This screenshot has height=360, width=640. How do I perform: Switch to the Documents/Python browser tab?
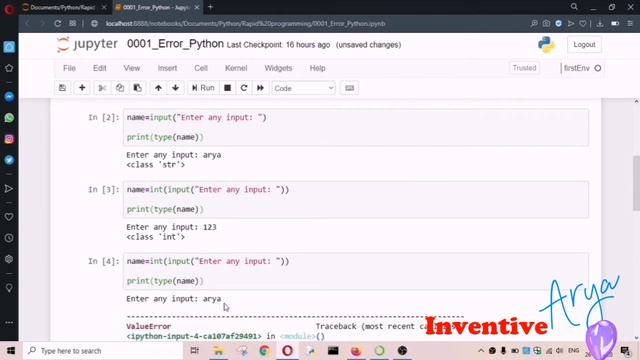pos(62,7)
